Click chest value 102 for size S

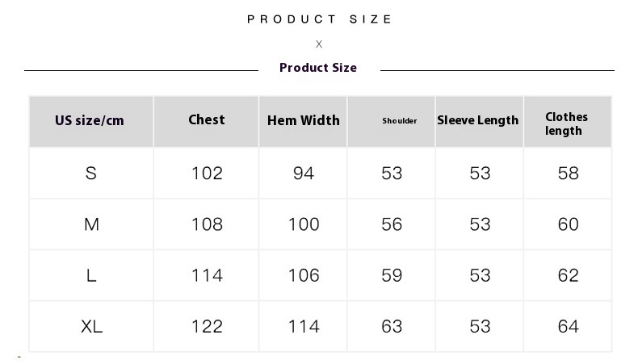[x=207, y=174]
